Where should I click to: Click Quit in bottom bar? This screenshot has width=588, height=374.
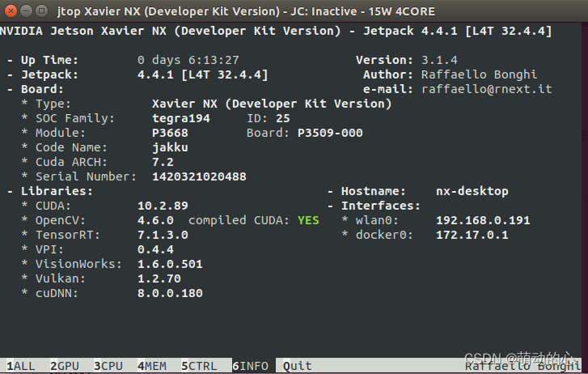click(x=298, y=366)
